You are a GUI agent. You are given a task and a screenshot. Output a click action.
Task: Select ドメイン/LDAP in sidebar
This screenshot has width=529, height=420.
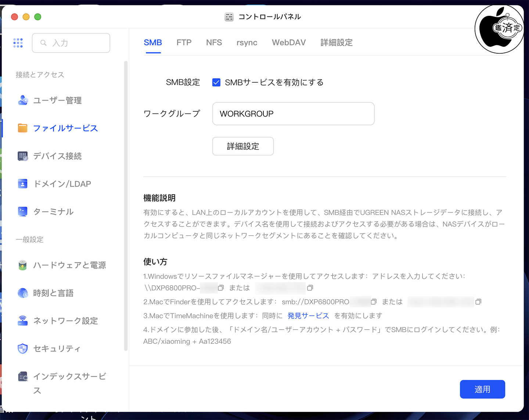point(62,184)
